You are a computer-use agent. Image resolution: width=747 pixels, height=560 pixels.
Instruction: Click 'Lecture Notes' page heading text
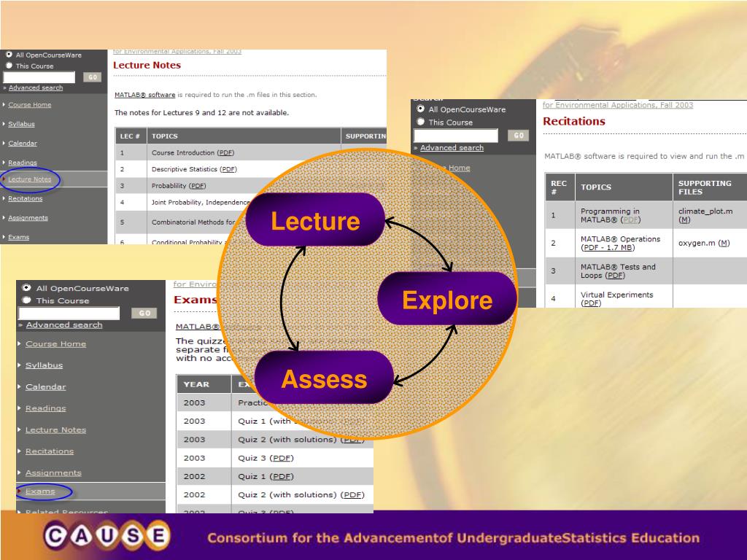click(x=147, y=65)
